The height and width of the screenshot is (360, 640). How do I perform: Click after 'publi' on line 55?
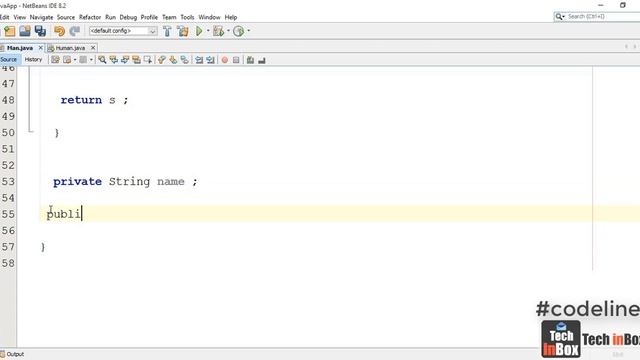[x=82, y=214]
